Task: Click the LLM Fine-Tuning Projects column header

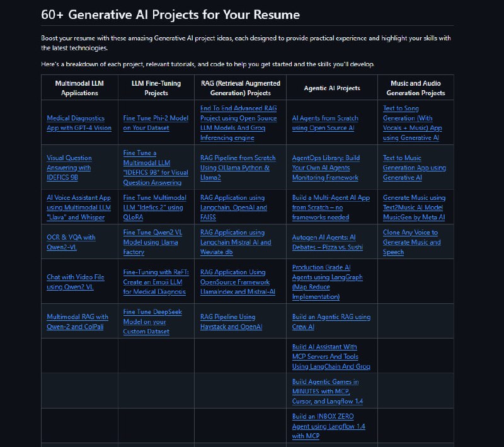Action: [x=156, y=88]
